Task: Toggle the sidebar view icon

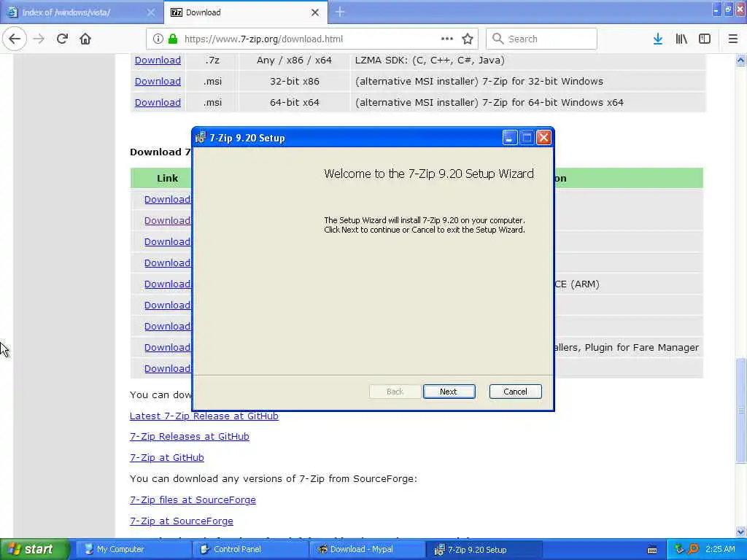Action: pos(705,39)
